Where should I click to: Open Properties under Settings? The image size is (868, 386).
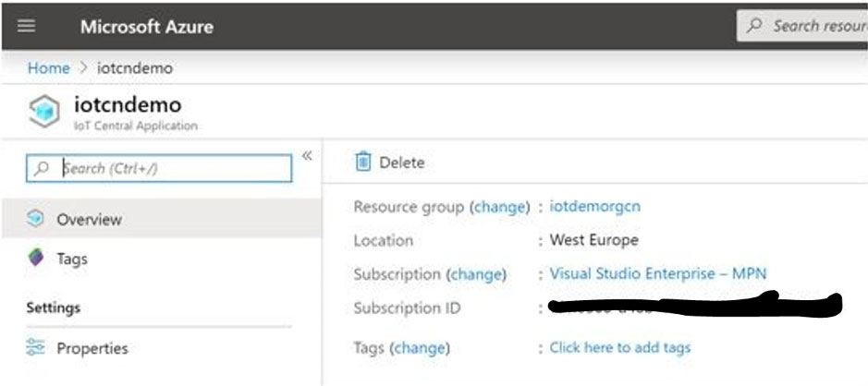(92, 348)
